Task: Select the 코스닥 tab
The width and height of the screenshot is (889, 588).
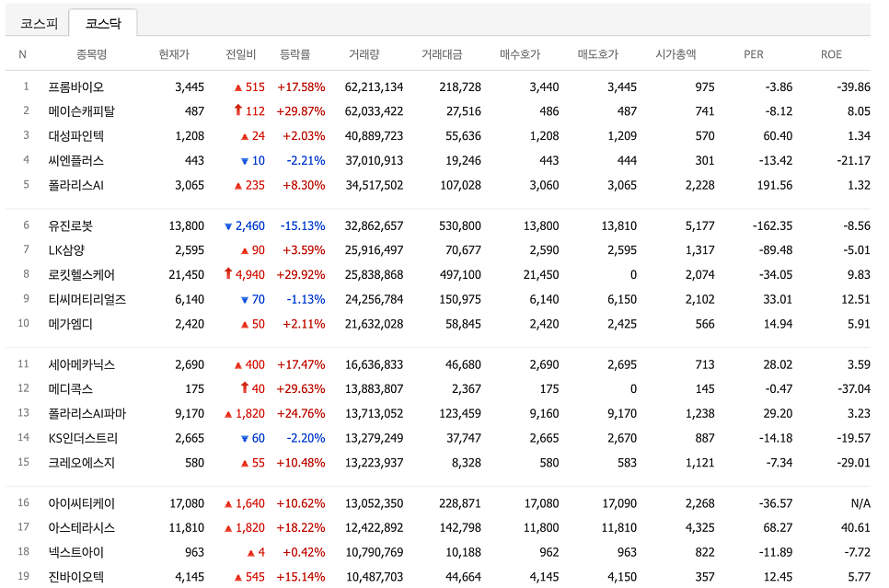Action: [103, 23]
